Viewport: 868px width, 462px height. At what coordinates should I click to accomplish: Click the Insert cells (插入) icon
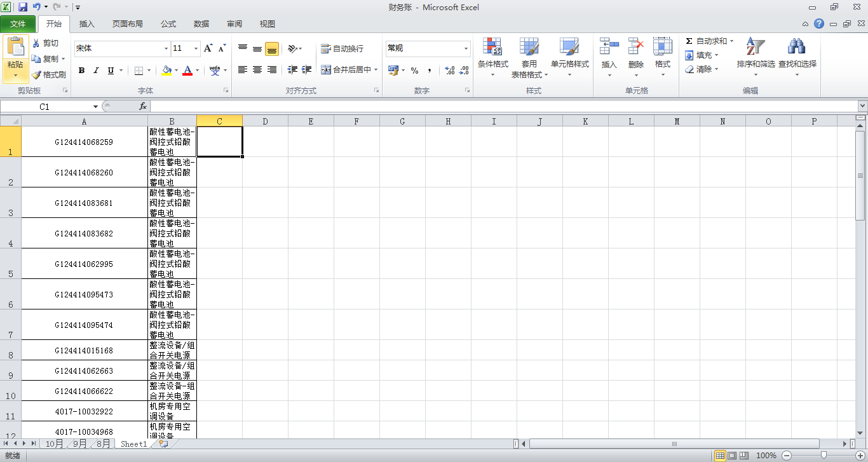click(x=609, y=46)
